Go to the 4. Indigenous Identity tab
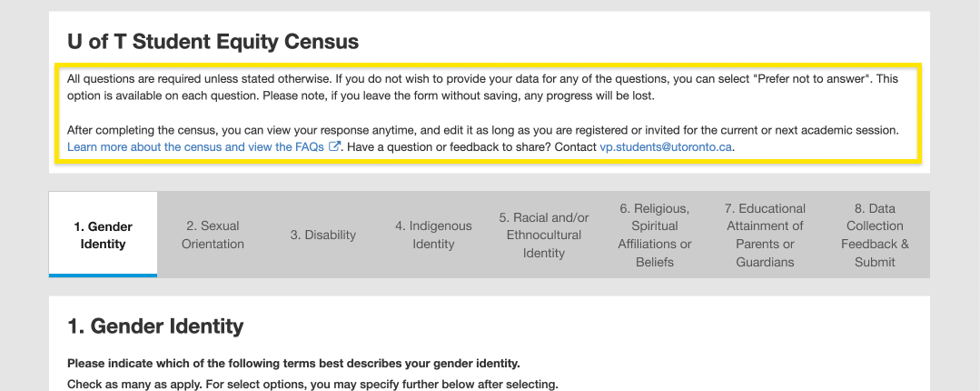Screen dimensions: 980x391 pos(433,235)
